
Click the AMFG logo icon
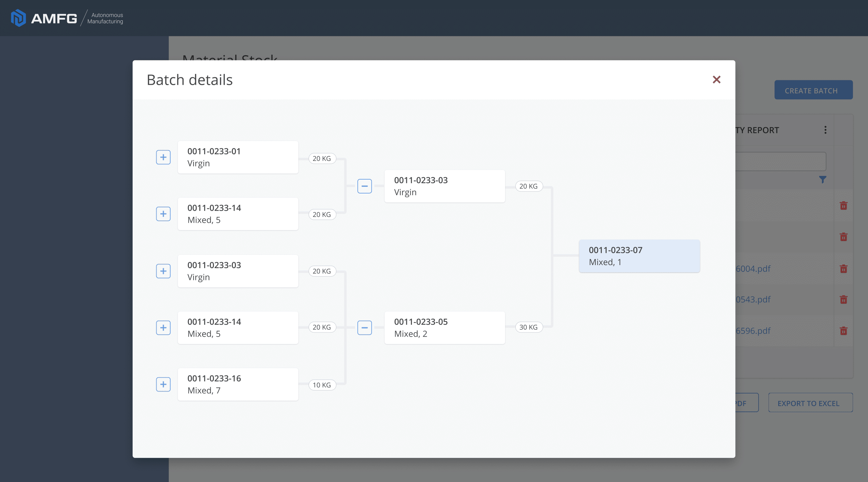click(18, 18)
